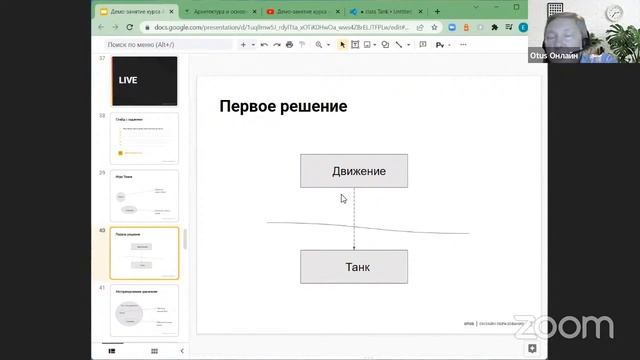Open the toolbar overflow three-dots menu
640x360 pixels.
(x=463, y=44)
